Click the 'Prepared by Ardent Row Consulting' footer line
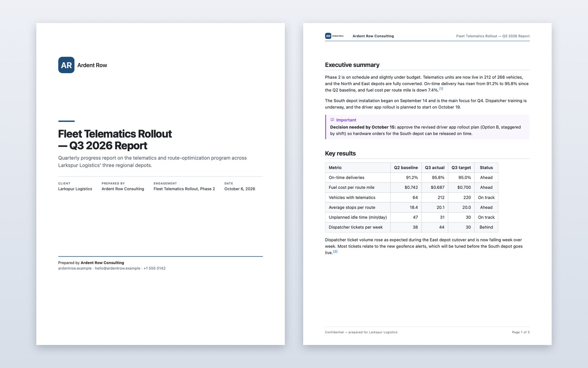Screen dimensions: 588x368 click(91, 263)
